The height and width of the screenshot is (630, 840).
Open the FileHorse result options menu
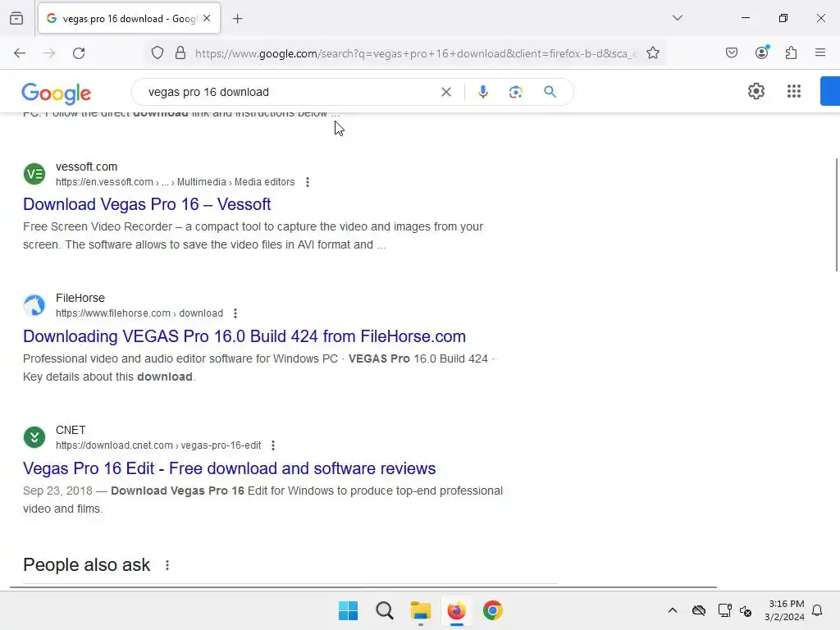point(235,313)
